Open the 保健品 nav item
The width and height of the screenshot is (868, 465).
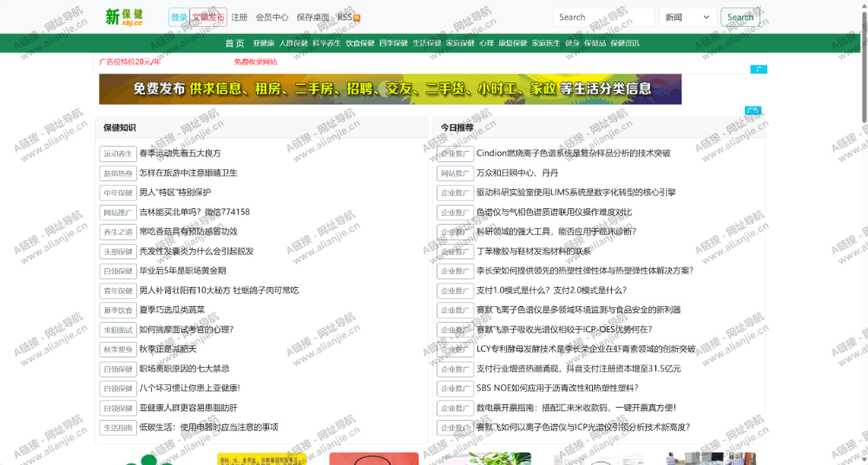click(x=595, y=43)
